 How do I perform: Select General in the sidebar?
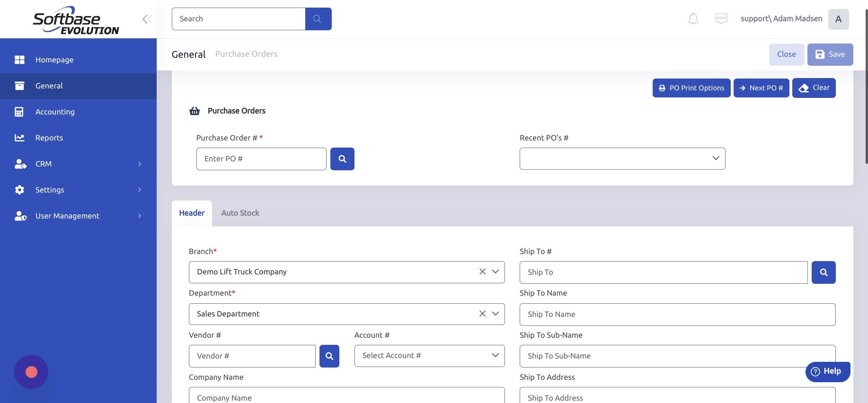78,86
